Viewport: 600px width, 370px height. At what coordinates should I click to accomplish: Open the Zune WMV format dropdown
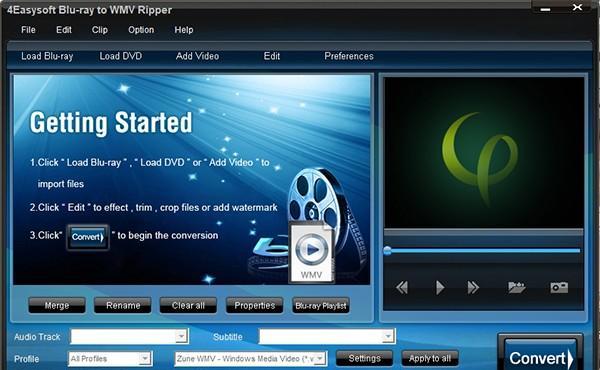[320, 359]
